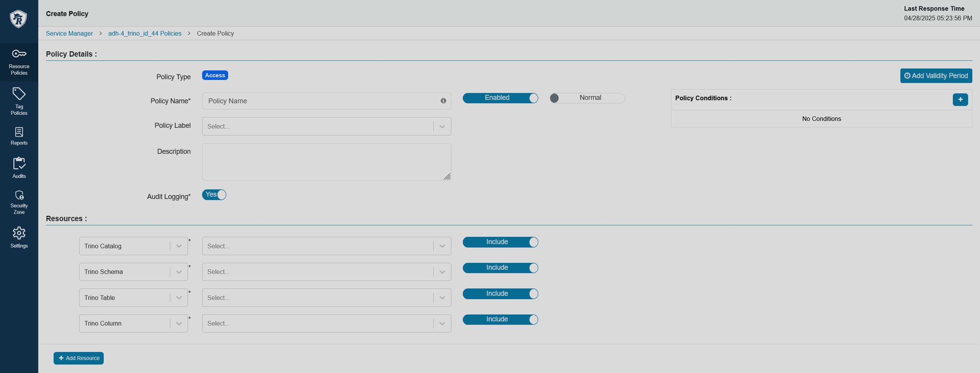Expand the Policy Label dropdown
980x373 pixels.
[327, 126]
